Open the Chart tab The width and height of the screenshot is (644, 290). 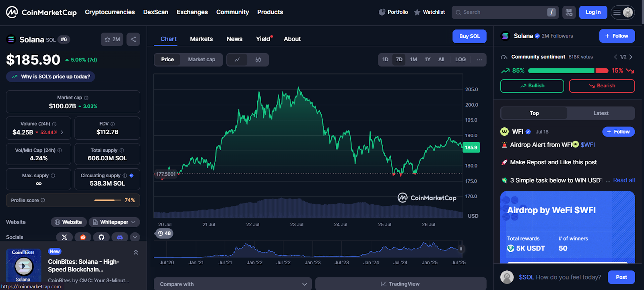168,39
